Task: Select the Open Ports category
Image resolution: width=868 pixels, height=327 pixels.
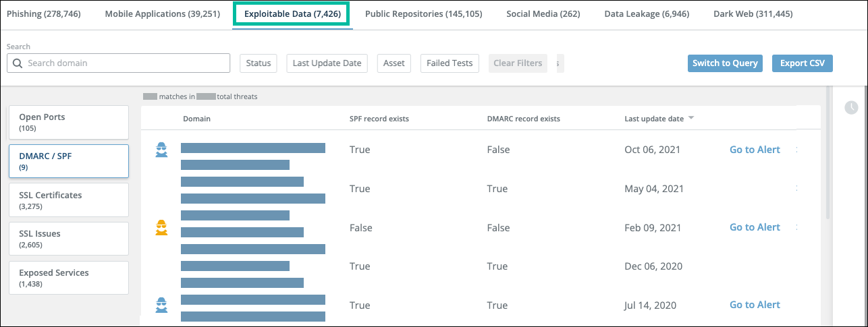Action: click(68, 122)
